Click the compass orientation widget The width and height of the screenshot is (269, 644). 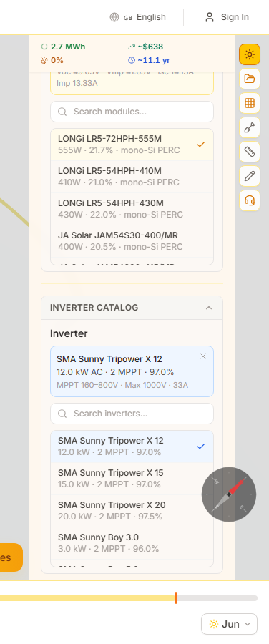coord(229,494)
